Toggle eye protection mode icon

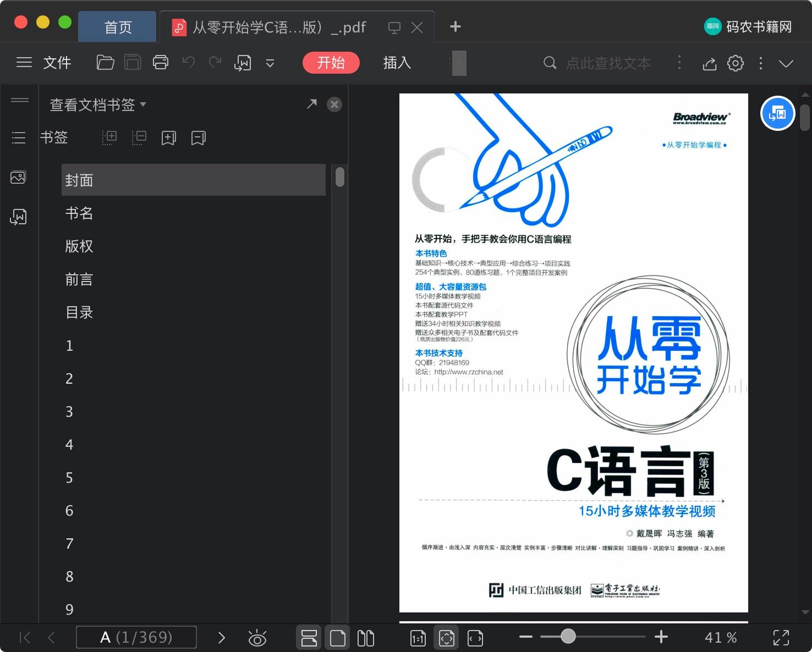tap(257, 638)
